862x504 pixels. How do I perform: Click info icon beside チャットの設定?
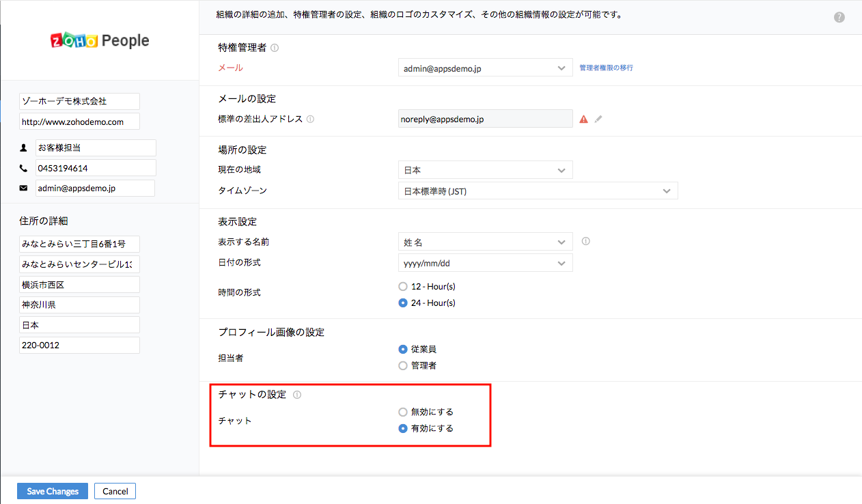coord(296,395)
